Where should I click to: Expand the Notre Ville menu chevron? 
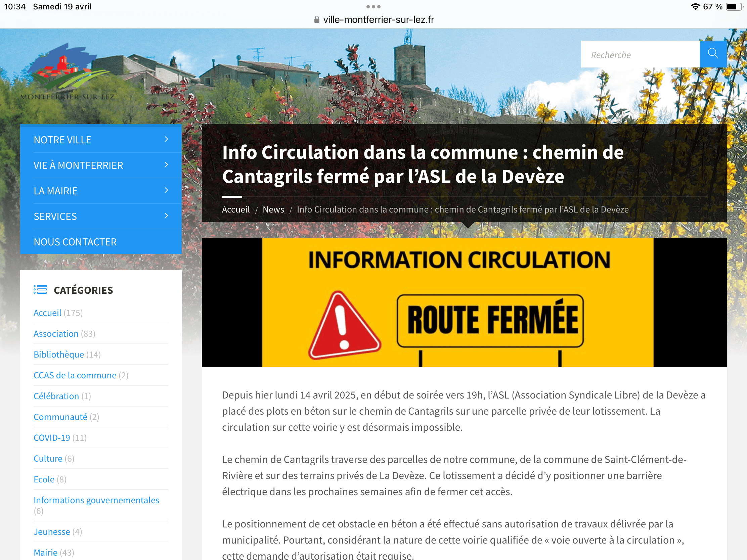click(166, 139)
